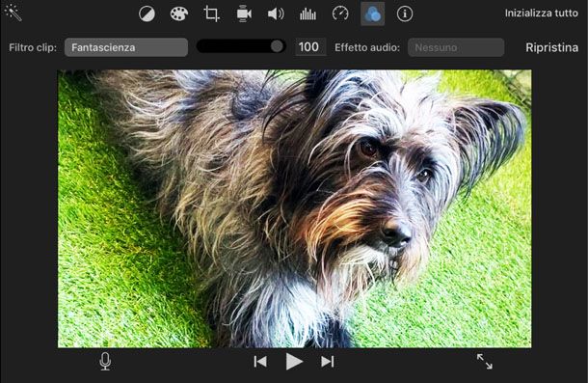Open noise reduction and equalizer bars
588x383 pixels.
coord(307,14)
